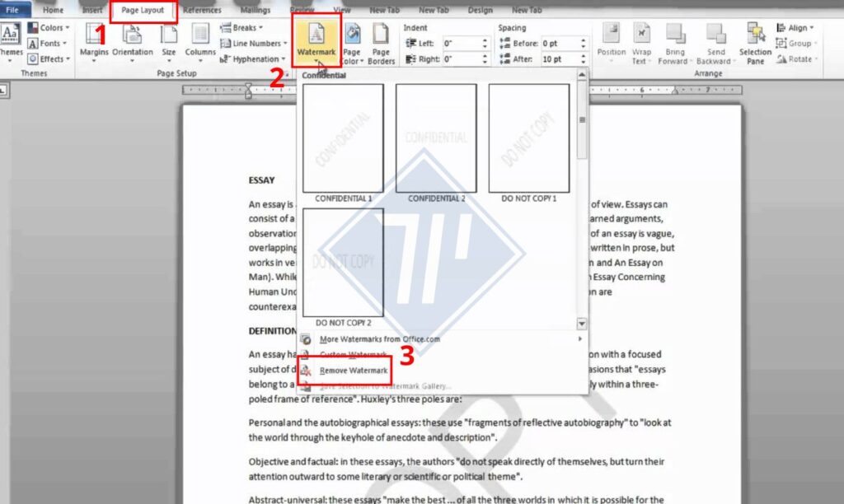
Task: Open the Margins options
Action: click(94, 43)
